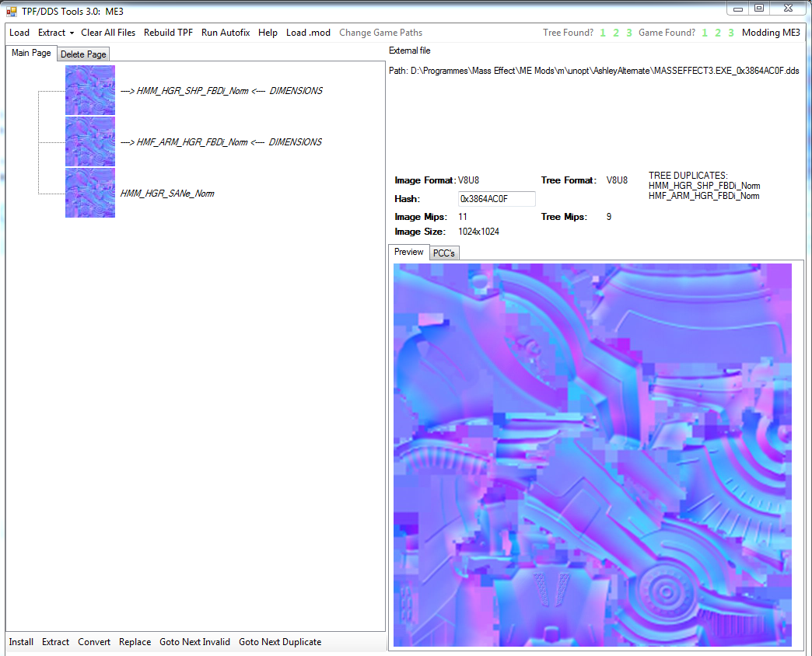812x656 pixels.
Task: Click the TREE DUPLICATES heading
Action: 688,176
